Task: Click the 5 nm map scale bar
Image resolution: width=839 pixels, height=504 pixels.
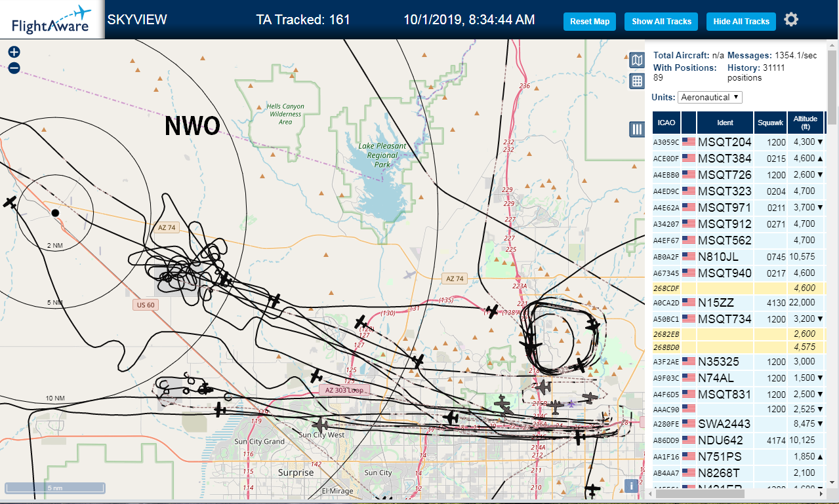Action: coord(55,488)
